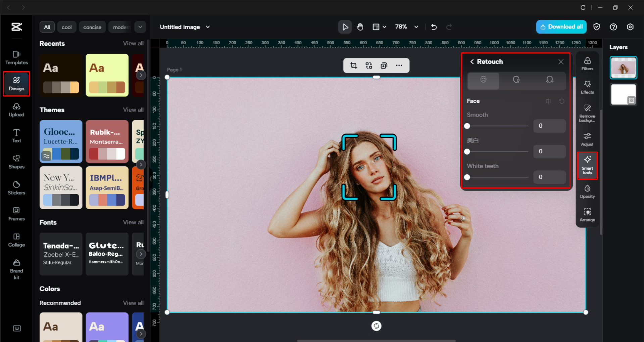644x342 pixels.
Task: Select the Effects tool
Action: [x=587, y=87]
